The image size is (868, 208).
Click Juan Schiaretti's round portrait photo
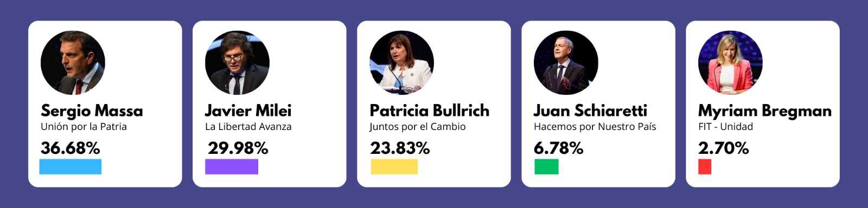(x=566, y=63)
